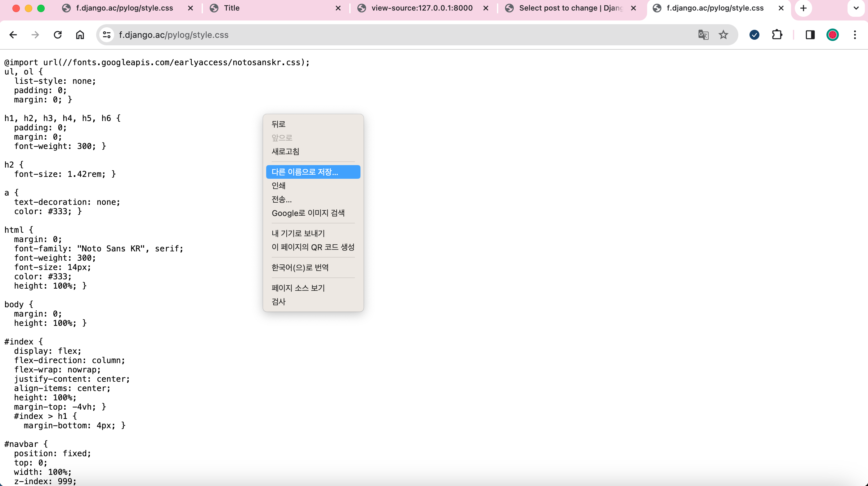This screenshot has width=868, height=486.
Task: Open the profile avatar icon
Action: click(832, 35)
